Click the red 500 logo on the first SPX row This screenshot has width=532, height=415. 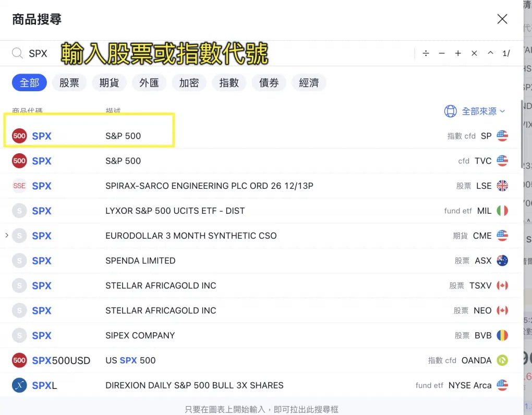tap(19, 136)
